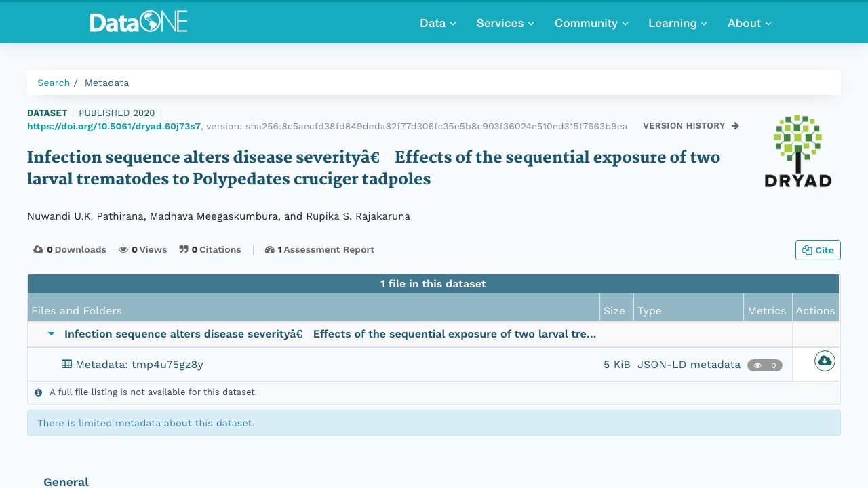Screen dimensions: 868x488
Task: Click the JSON-LD metadata type cell
Action: pos(689,365)
